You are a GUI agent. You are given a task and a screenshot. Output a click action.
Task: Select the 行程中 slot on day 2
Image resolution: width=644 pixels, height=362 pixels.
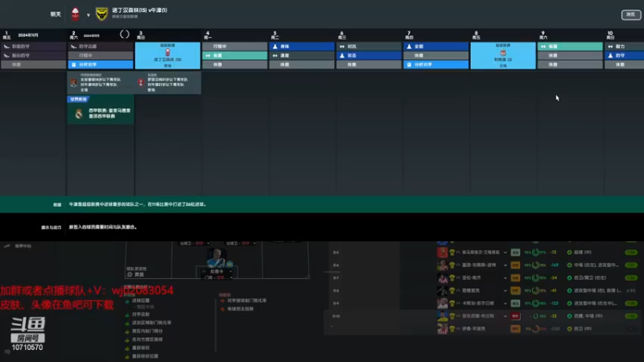pyautogui.click(x=101, y=56)
